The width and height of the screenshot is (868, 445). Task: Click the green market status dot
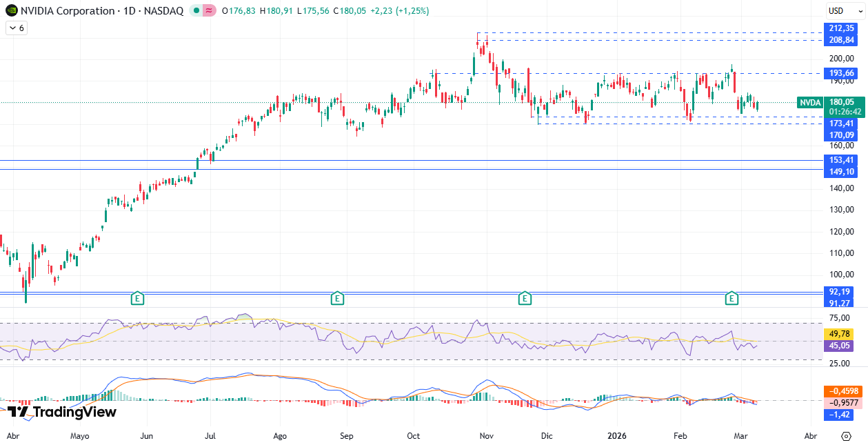tap(196, 11)
